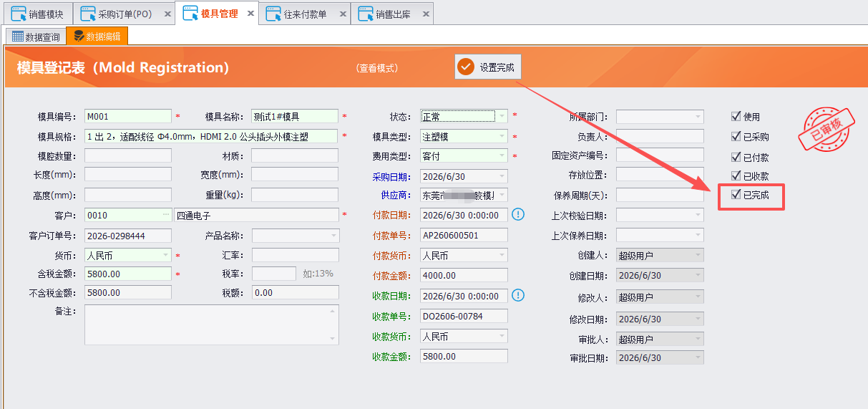Click the 付款金额 field 4000.00
The image size is (868, 409).
click(x=464, y=275)
